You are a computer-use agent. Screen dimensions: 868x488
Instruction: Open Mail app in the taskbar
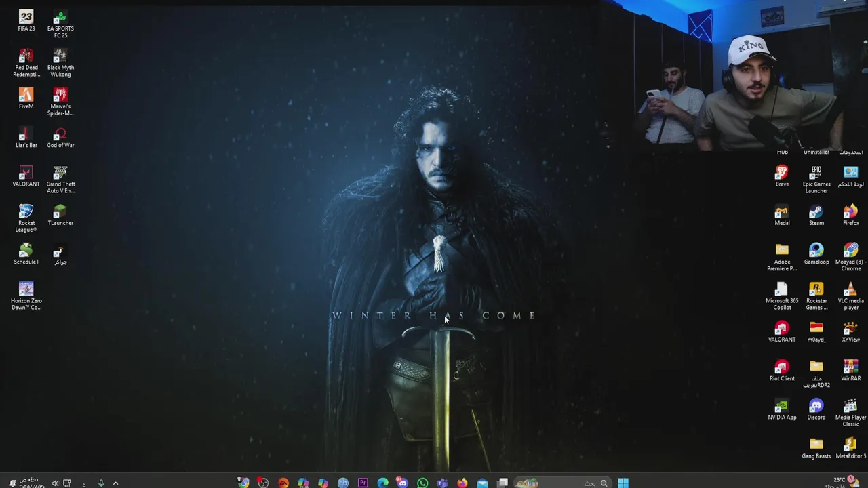pyautogui.click(x=482, y=483)
